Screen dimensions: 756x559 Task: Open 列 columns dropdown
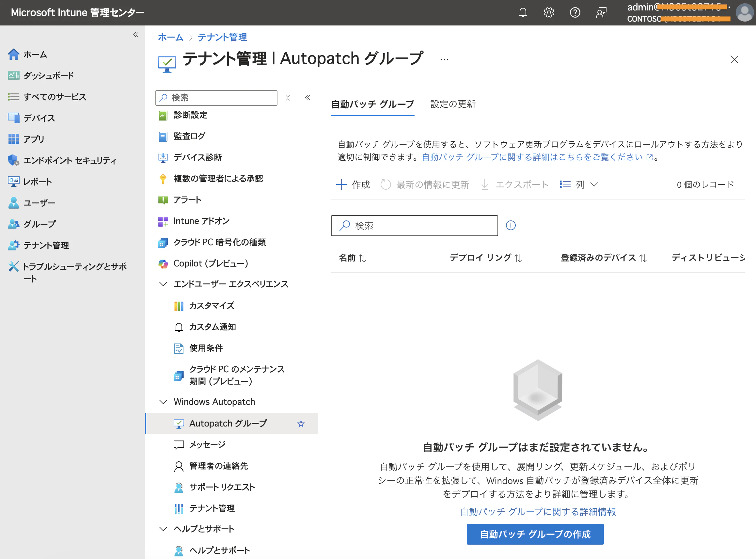pyautogui.click(x=579, y=185)
